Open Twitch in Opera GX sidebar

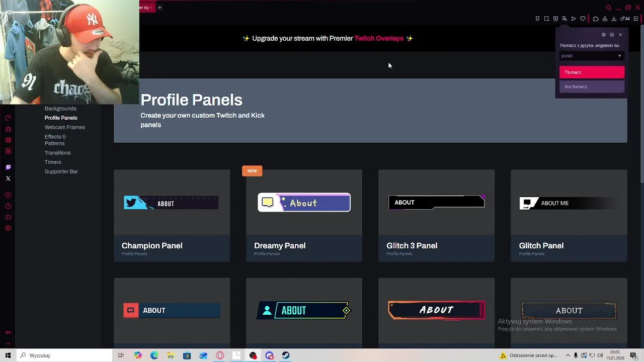(x=8, y=167)
